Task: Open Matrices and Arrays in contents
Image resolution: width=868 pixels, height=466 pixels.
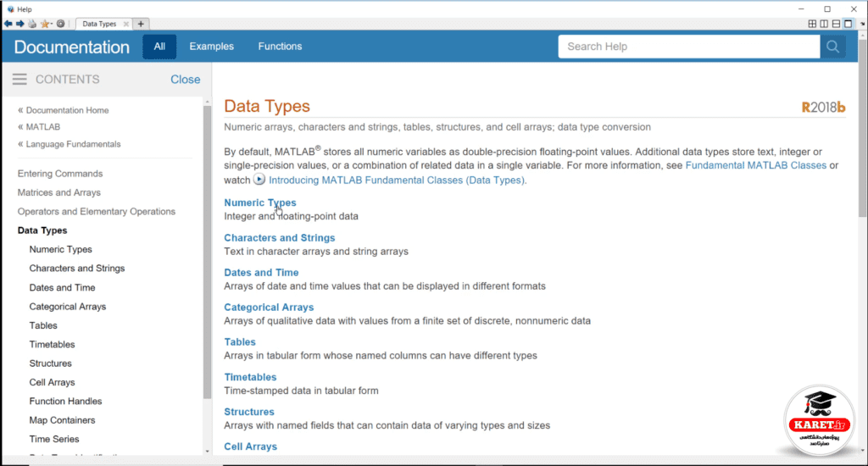Action: coord(58,192)
